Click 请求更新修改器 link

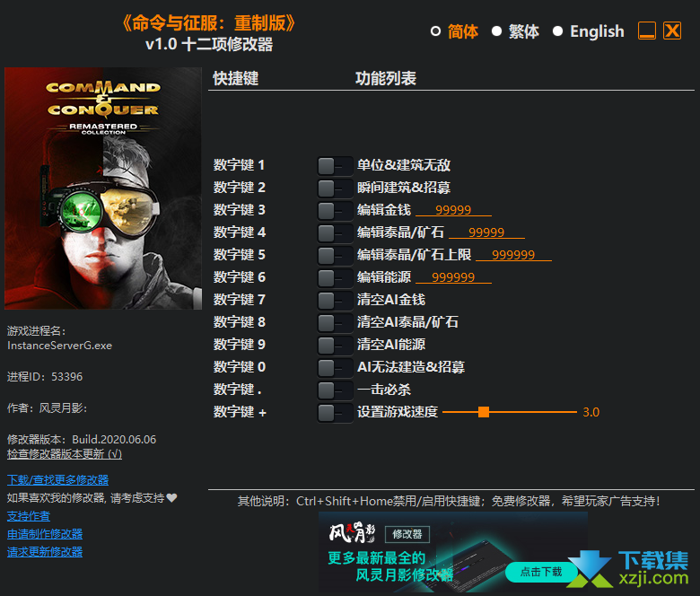pos(45,552)
